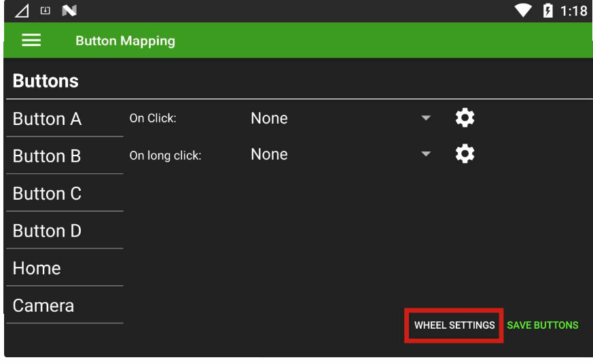Select the Home button entry
Viewport: 593px width, 364px height.
(37, 268)
